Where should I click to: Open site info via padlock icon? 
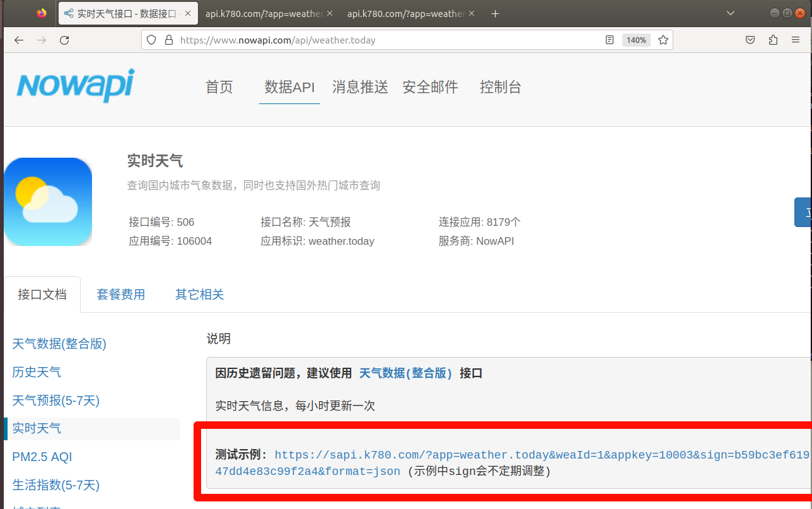click(168, 40)
